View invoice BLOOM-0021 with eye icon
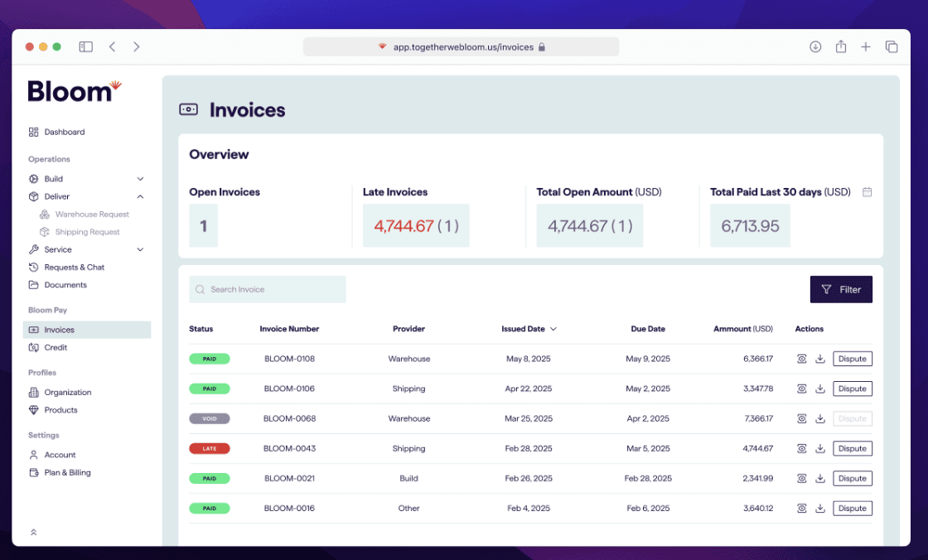This screenshot has height=560, width=928. [801, 478]
